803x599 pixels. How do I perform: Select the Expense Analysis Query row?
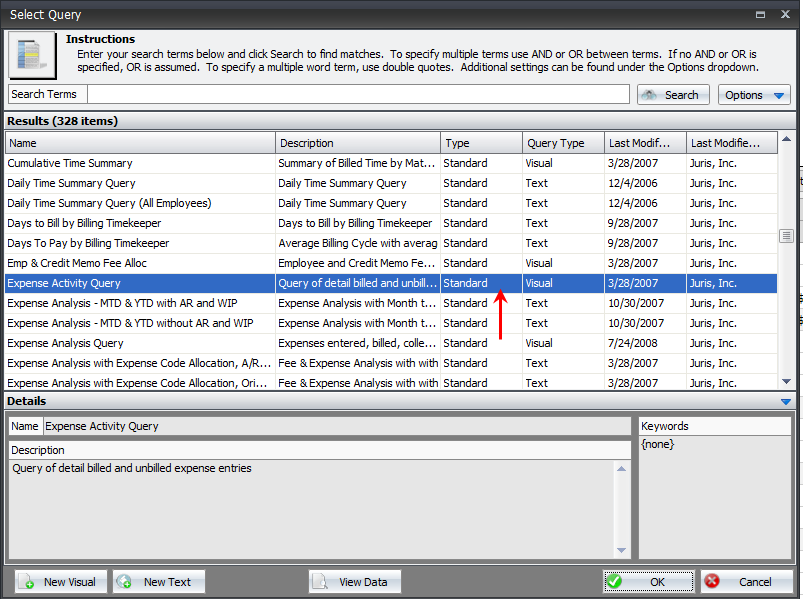65,343
